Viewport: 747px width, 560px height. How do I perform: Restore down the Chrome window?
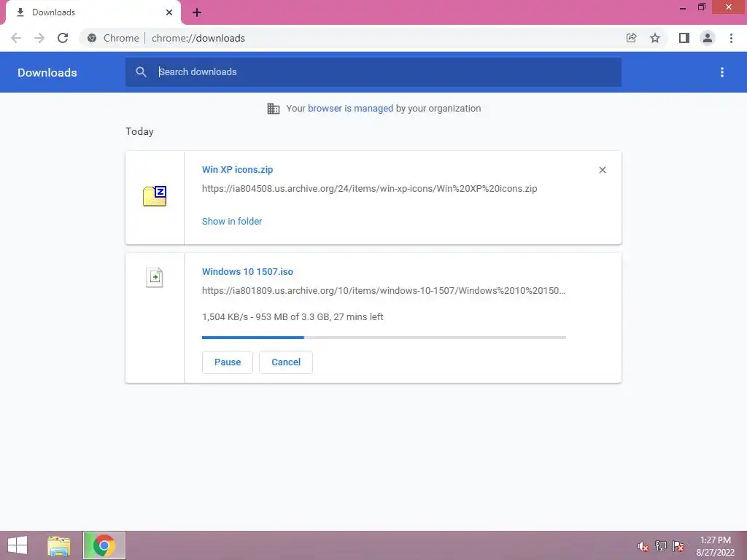(702, 7)
